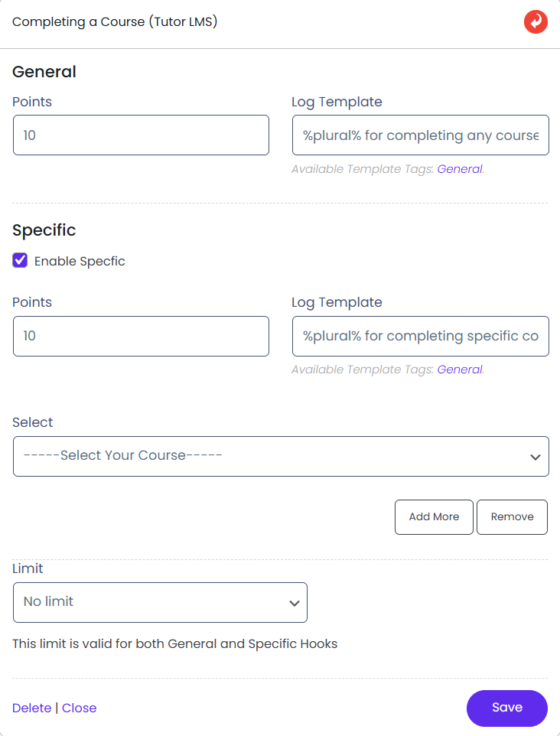Click the red arrow icon in header

tap(536, 21)
